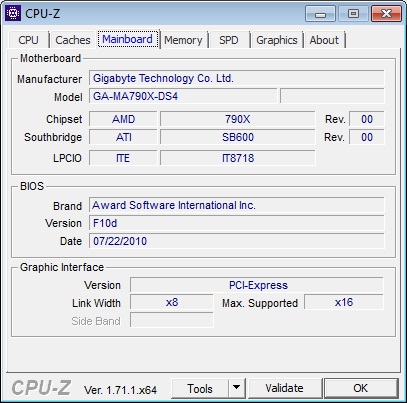Image resolution: width=407 pixels, height=403 pixels.
Task: Click the Graphic Interface Version PCI-Express
Action: pos(257,285)
